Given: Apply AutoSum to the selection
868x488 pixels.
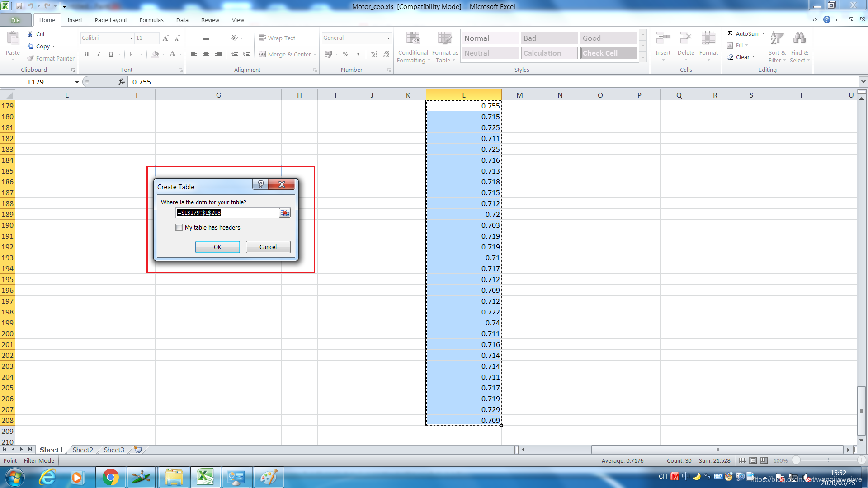Looking at the screenshot, I should click(x=745, y=33).
